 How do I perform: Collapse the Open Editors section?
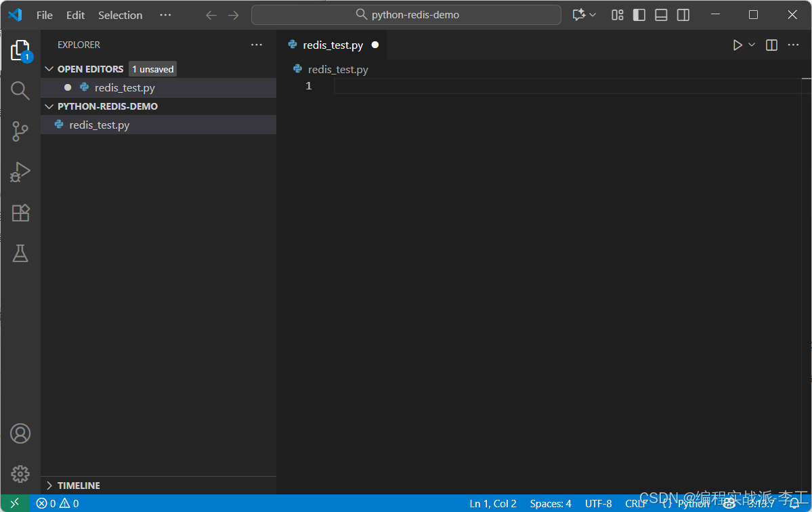(49, 69)
